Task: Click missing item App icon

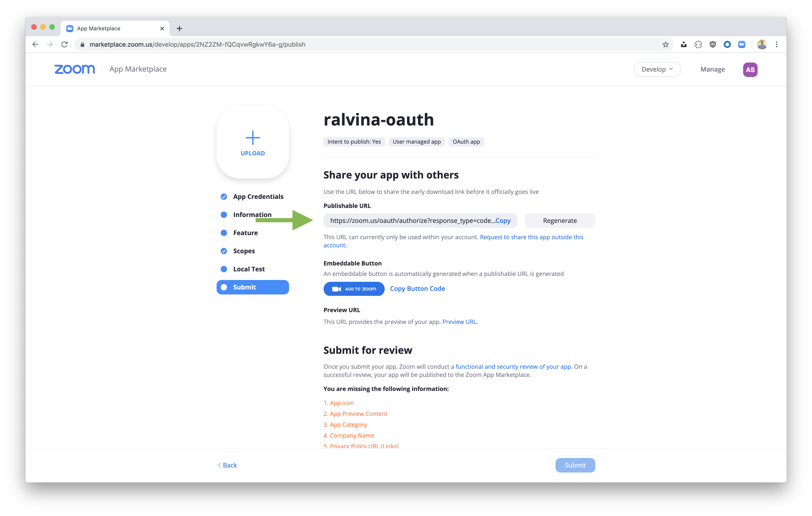Action: (338, 403)
